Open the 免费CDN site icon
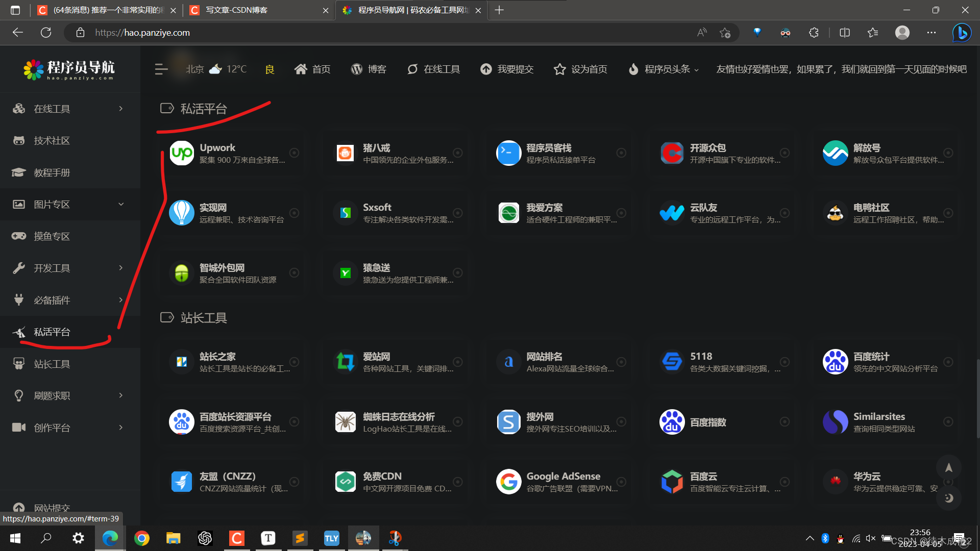Viewport: 980px width, 551px height. [x=345, y=482]
